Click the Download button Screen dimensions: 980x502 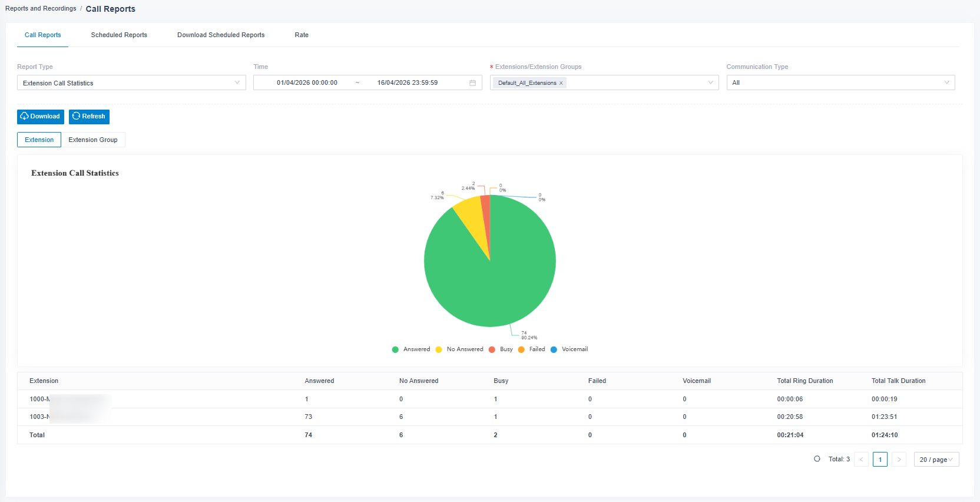point(41,117)
